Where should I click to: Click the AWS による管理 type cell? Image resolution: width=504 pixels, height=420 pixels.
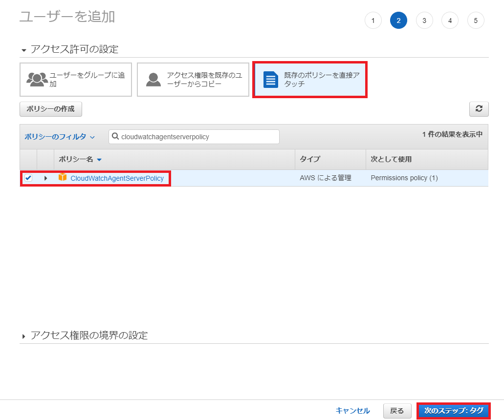pos(325,178)
